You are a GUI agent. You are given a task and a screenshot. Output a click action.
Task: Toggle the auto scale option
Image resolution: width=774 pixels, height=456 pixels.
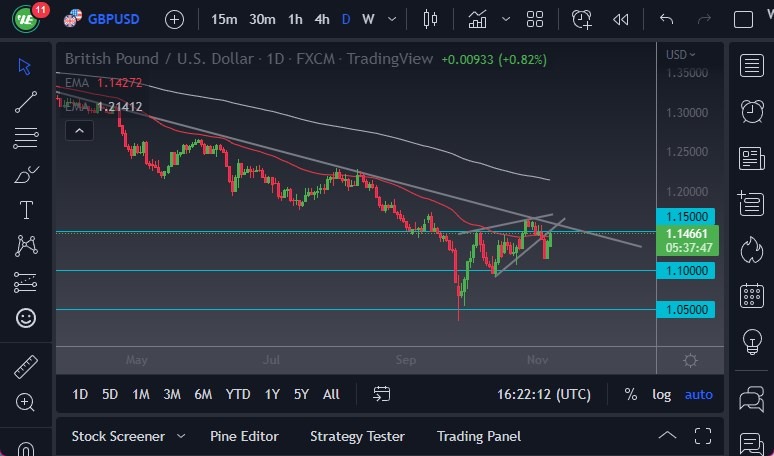pyautogui.click(x=698, y=394)
